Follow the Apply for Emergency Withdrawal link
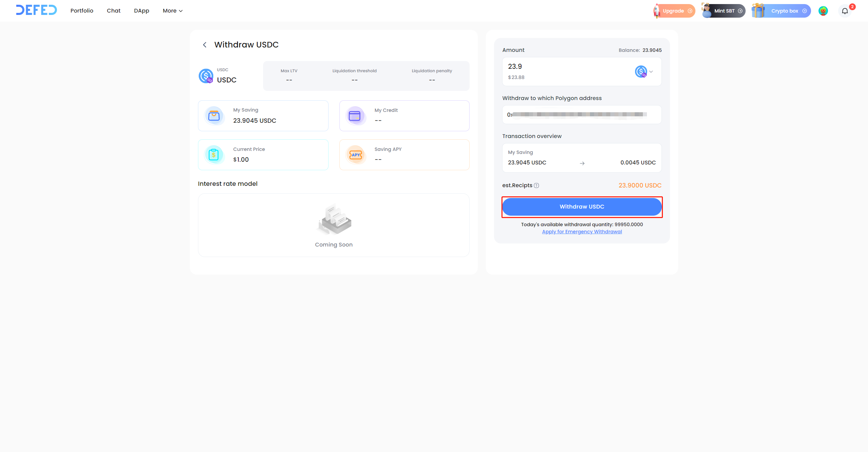Screen dimensions: 868x452 click(582, 232)
